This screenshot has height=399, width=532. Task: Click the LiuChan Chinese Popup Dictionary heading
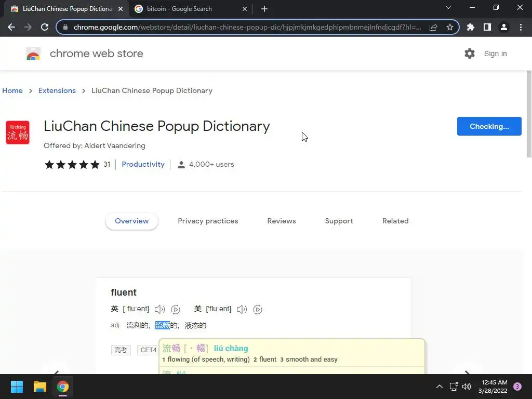[x=157, y=126]
